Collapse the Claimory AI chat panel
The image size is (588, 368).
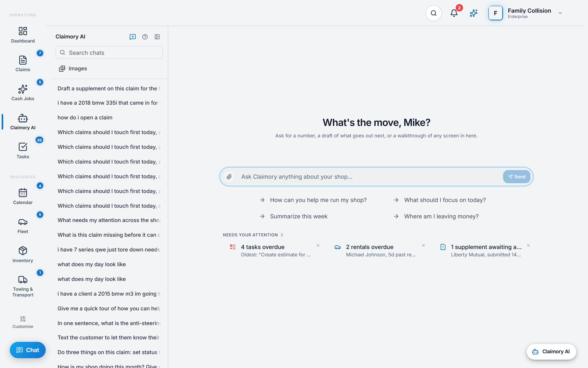[x=157, y=37]
